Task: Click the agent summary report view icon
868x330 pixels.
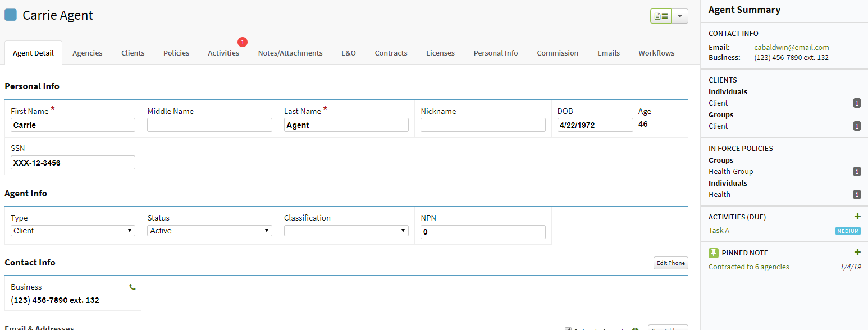Action: pos(661,16)
